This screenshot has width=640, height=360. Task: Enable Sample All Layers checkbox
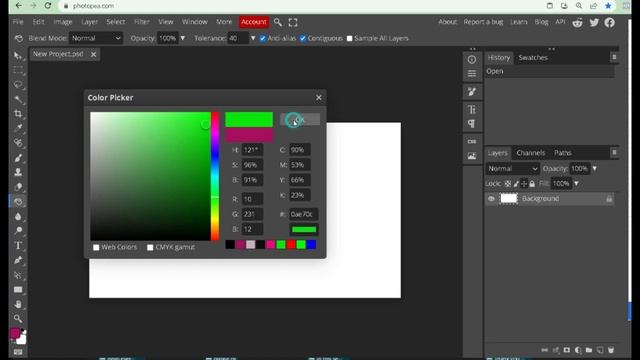click(x=349, y=38)
